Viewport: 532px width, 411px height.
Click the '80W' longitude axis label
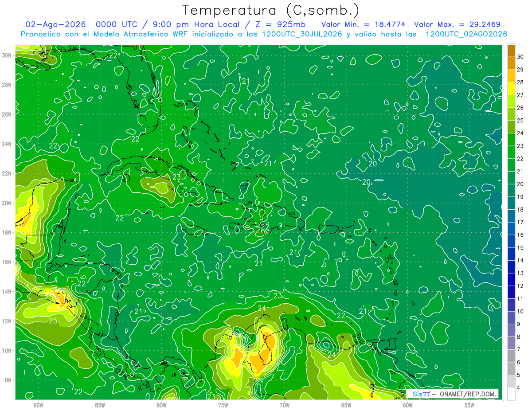[161, 405]
